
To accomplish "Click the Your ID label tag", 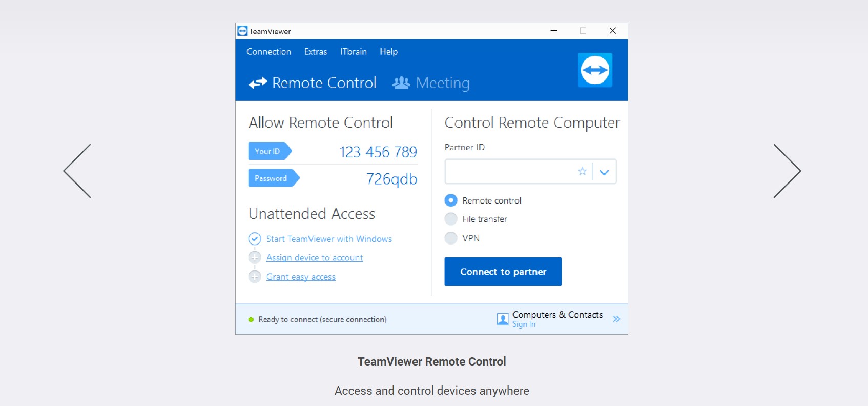I will 270,151.
